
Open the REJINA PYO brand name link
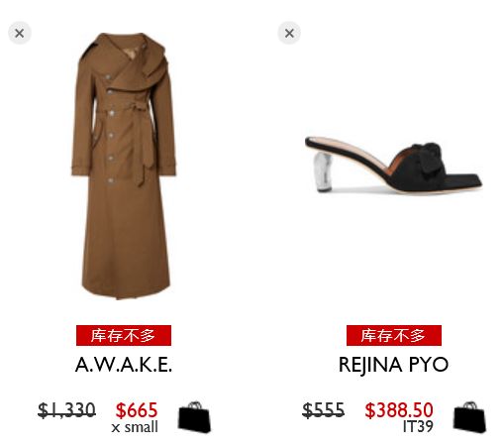pos(393,365)
